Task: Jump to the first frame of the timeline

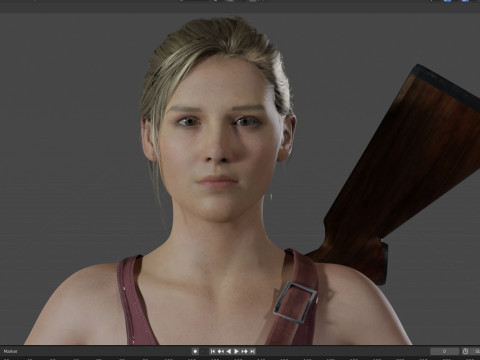Action: (213, 351)
